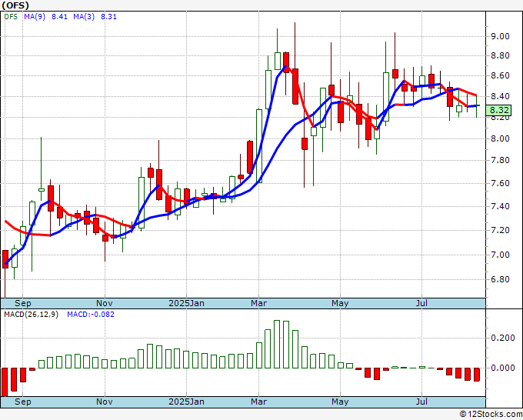Click Nov on the price chart axis
The width and height of the screenshot is (523, 420).
[105, 303]
